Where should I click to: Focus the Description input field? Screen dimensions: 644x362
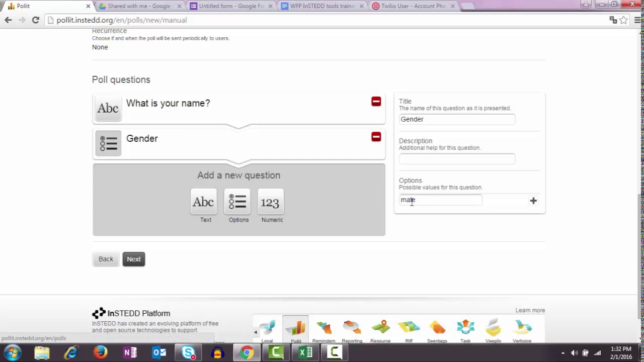(x=457, y=159)
